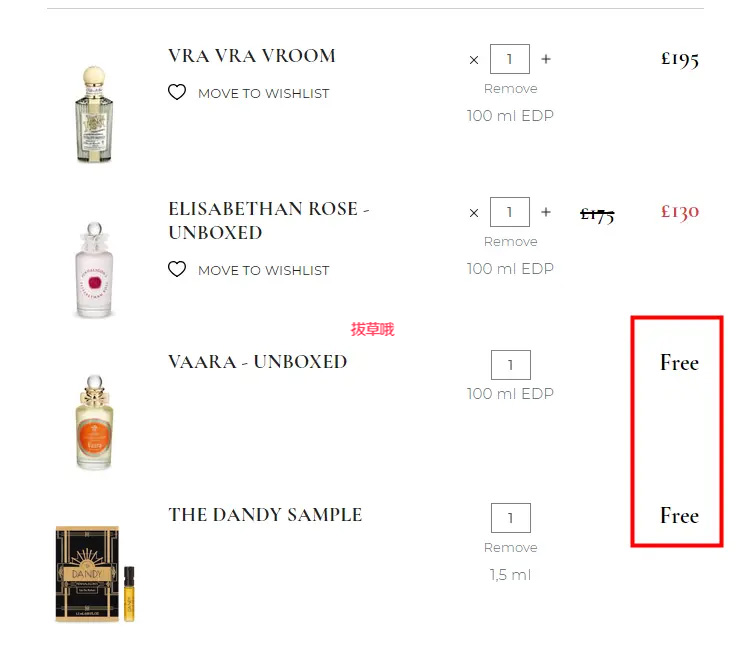The width and height of the screenshot is (745, 658).
Task: Open the Elisabethan Rose bottle image
Action: pyautogui.click(x=94, y=269)
